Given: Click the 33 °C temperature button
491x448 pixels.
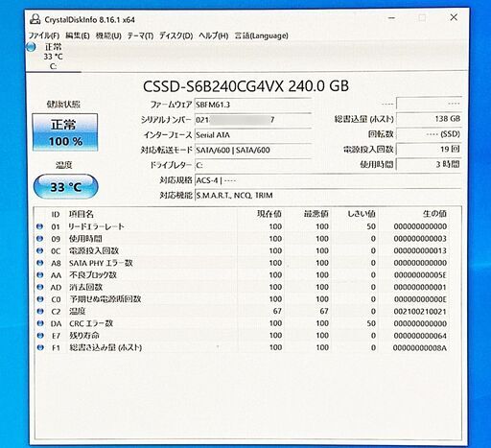Looking at the screenshot, I should [65, 187].
